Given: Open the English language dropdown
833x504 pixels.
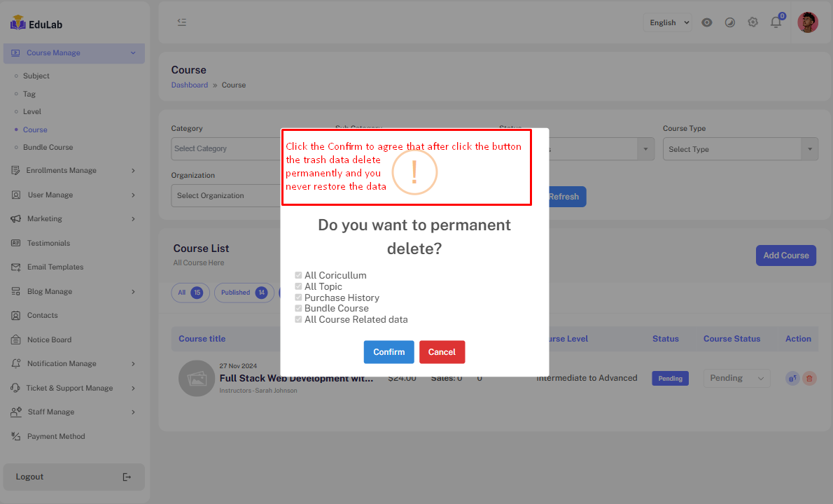Looking at the screenshot, I should [667, 22].
